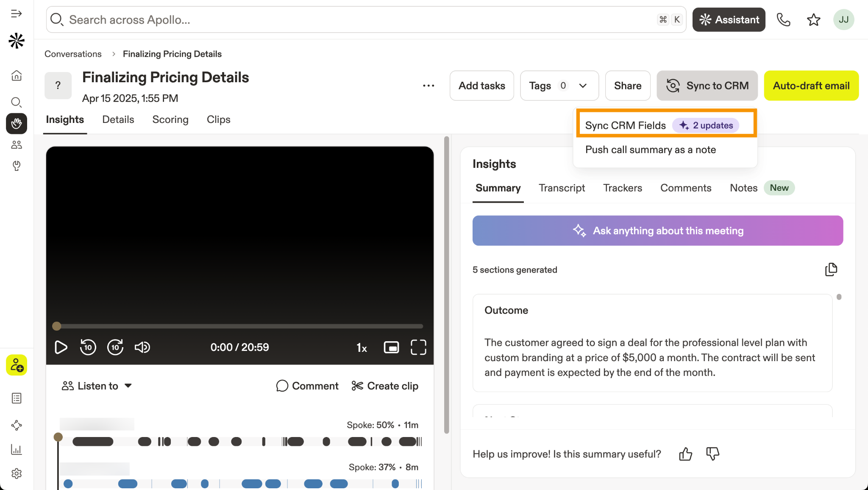The height and width of the screenshot is (490, 868).
Task: Click the left panel vertical scrollbar
Action: 446,285
